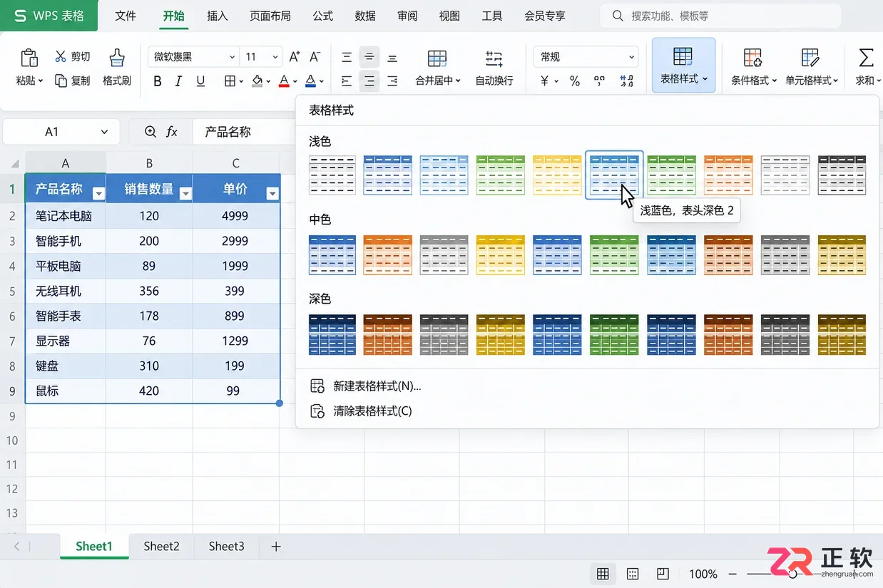Switch to normal view icon in status bar
Image resolution: width=883 pixels, height=588 pixels.
pos(603,574)
